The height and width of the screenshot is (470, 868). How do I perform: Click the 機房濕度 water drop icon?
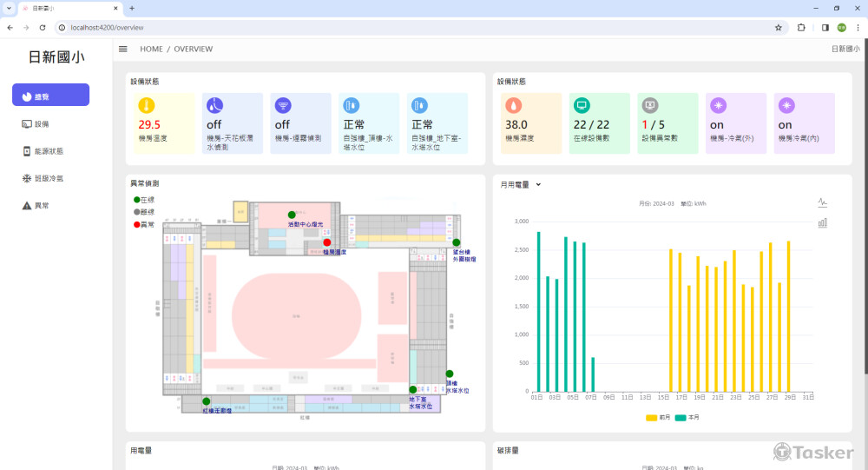click(513, 105)
